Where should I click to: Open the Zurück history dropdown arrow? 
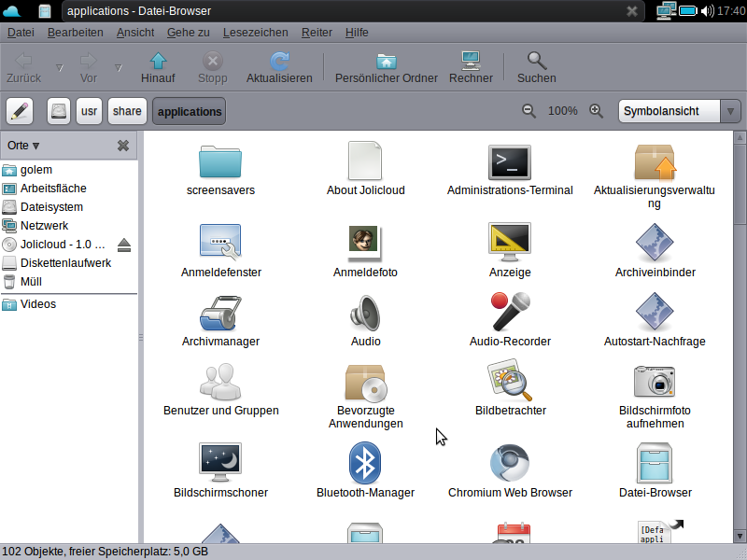pyautogui.click(x=60, y=67)
